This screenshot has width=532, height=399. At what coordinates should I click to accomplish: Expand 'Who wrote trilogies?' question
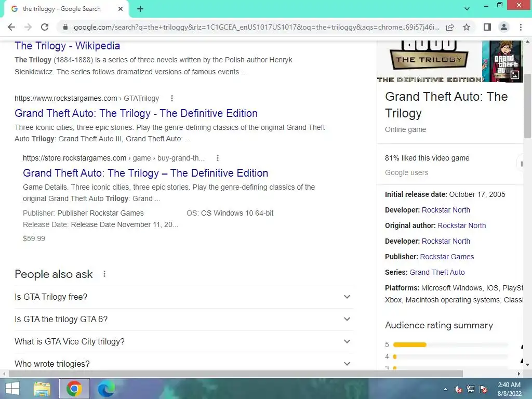(183, 362)
